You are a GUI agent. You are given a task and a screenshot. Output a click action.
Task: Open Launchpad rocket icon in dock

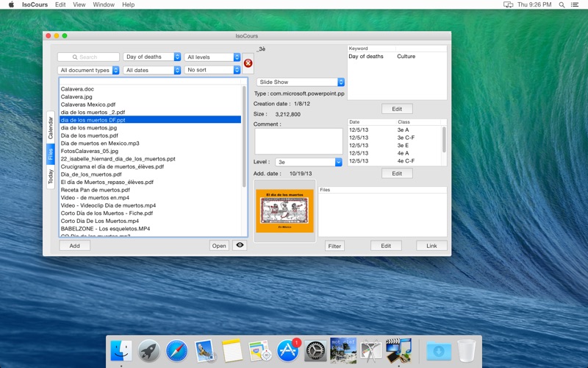coord(149,351)
